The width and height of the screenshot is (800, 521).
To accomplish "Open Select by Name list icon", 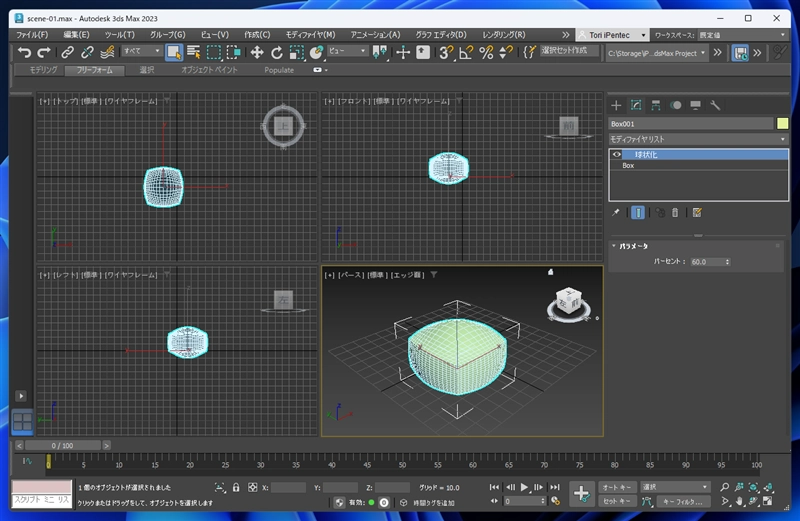I will (x=194, y=52).
